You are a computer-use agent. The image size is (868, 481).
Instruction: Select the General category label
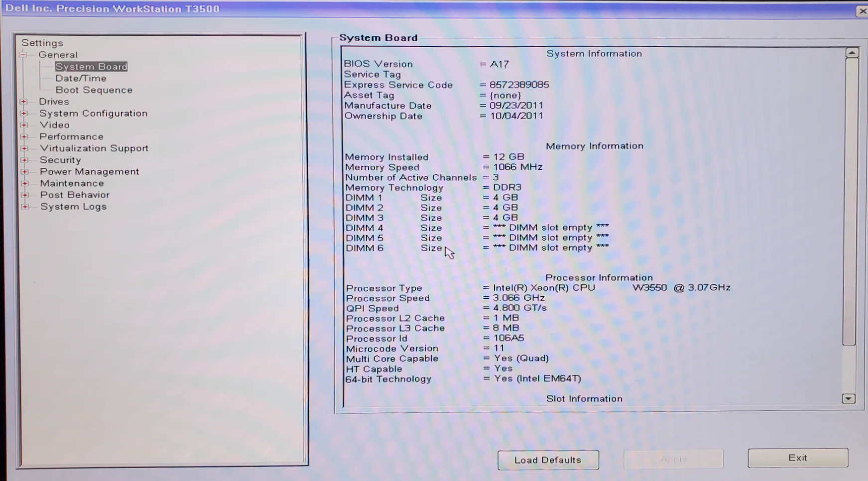coord(58,55)
